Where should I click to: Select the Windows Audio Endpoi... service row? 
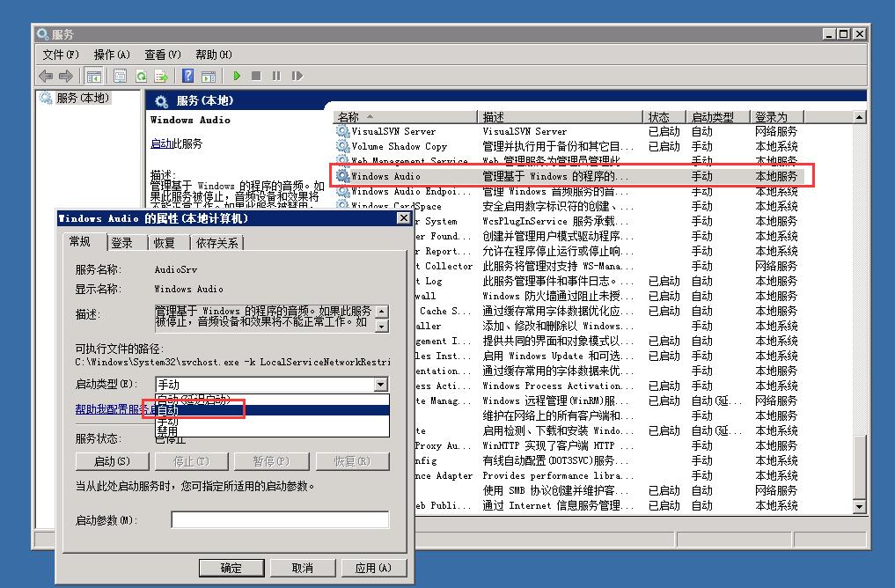[x=569, y=191]
